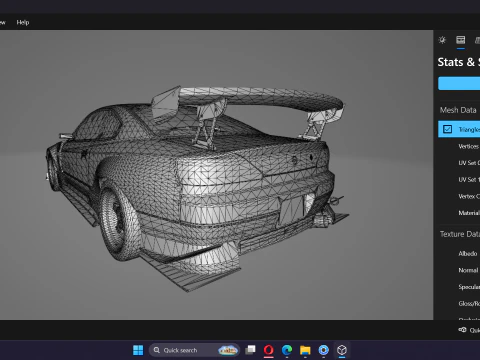Click the Texture Data section heading

point(460,234)
